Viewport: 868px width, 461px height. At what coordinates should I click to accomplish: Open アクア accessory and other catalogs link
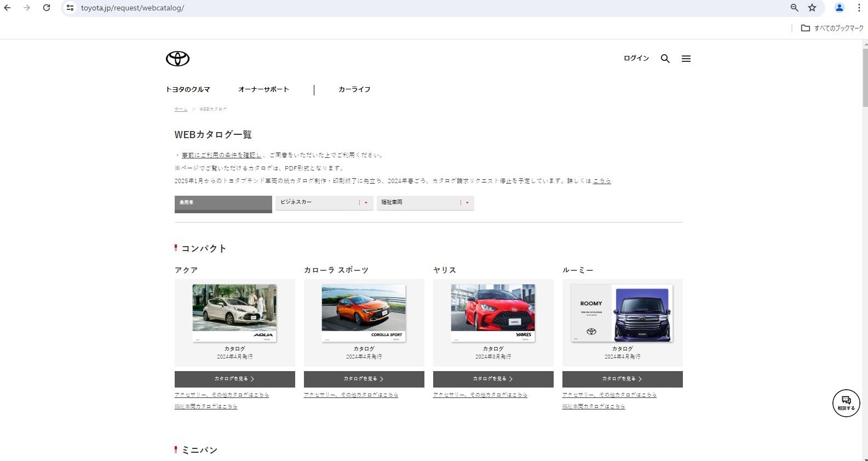222,395
